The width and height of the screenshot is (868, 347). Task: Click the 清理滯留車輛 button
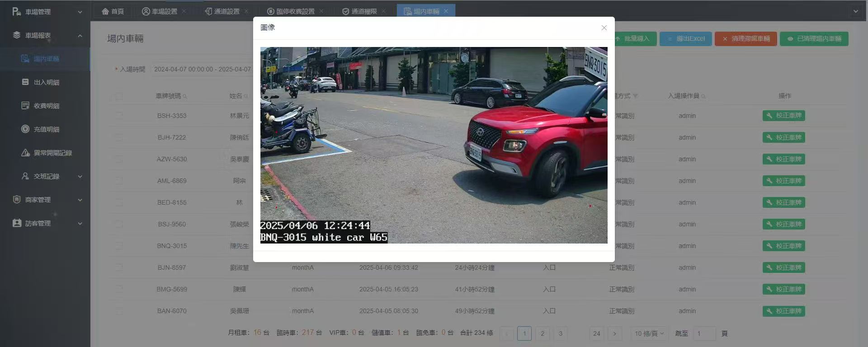point(746,39)
